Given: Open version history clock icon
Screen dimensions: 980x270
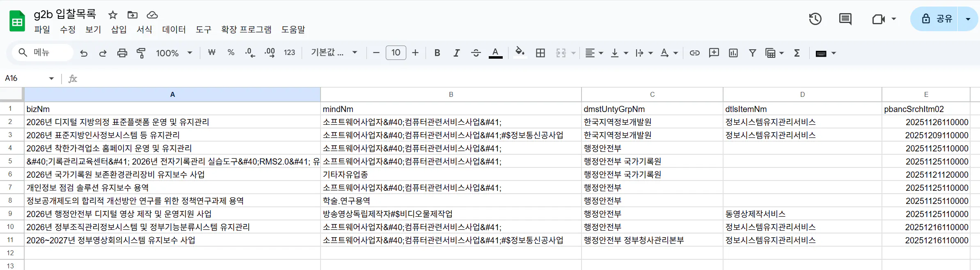Looking at the screenshot, I should 815,19.
